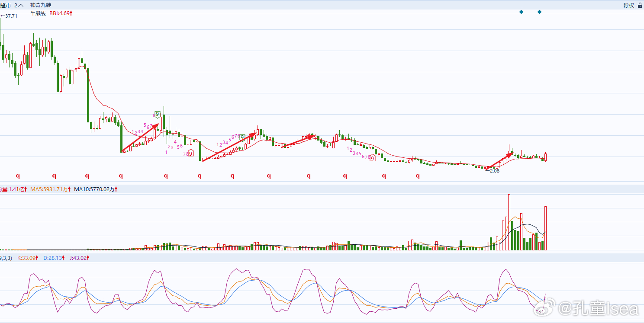Click the MA5 volume average label
This screenshot has width=644, height=323.
tap(49, 189)
